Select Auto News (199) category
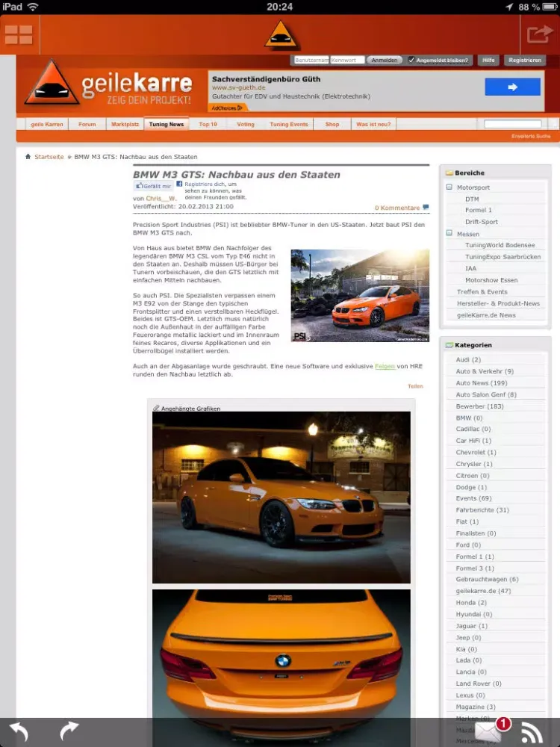The height and width of the screenshot is (747, 560). click(x=482, y=383)
